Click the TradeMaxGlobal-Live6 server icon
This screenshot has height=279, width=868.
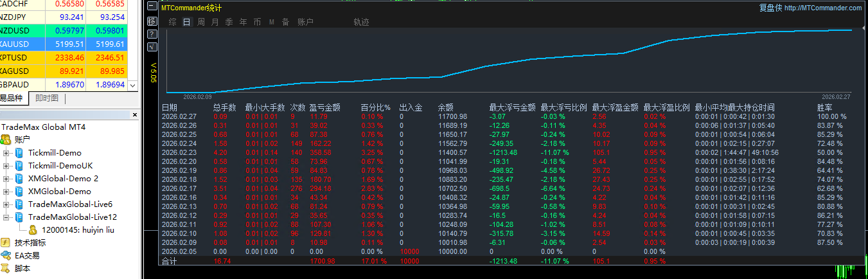click(20, 204)
